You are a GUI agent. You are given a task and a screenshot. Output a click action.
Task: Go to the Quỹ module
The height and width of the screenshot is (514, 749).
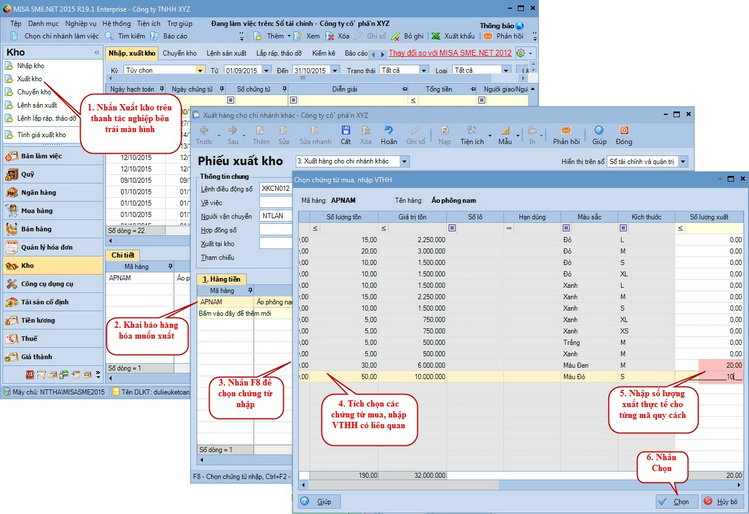(x=53, y=174)
